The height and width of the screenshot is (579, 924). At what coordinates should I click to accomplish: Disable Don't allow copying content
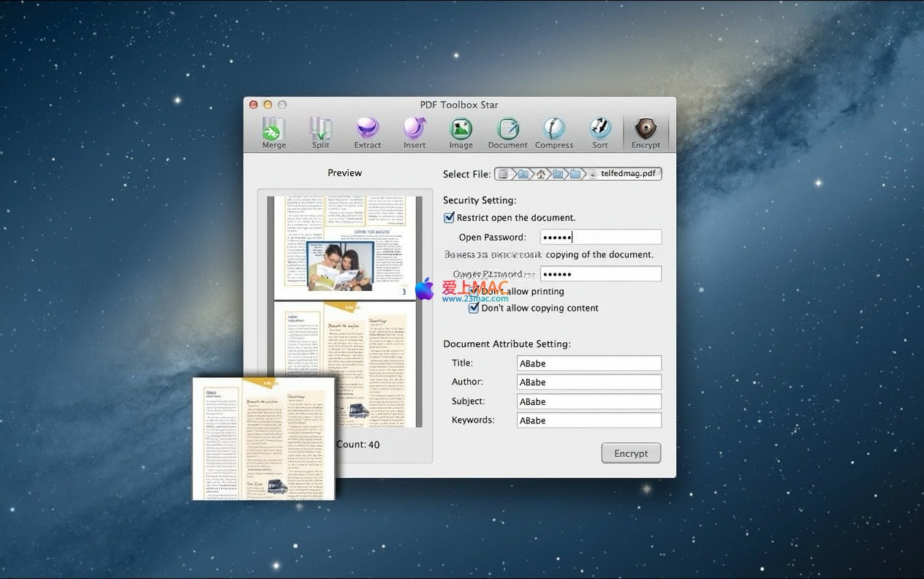(x=474, y=309)
